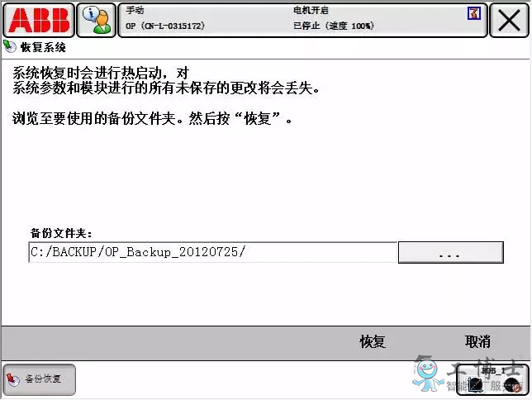Select the 备份恢复 task in the taskbar
The height and width of the screenshot is (400, 532).
[x=39, y=379]
